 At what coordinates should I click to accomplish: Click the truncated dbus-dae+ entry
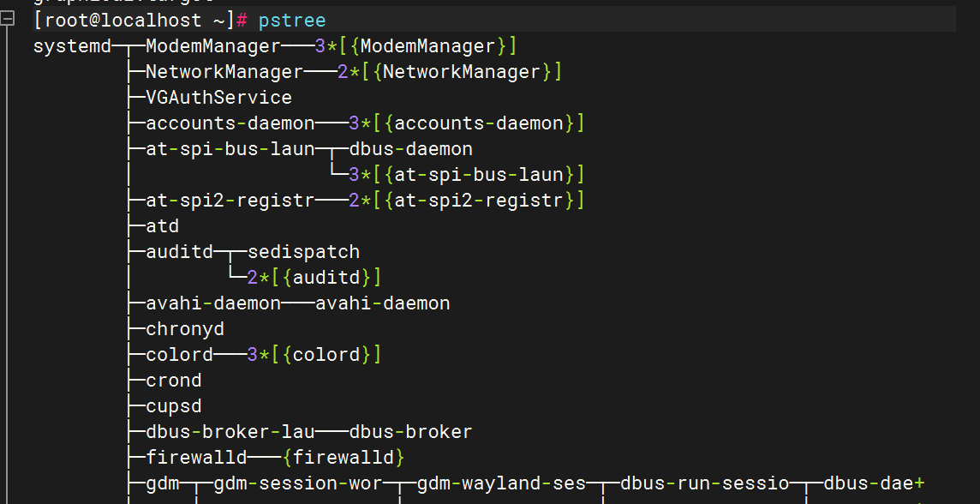[875, 483]
